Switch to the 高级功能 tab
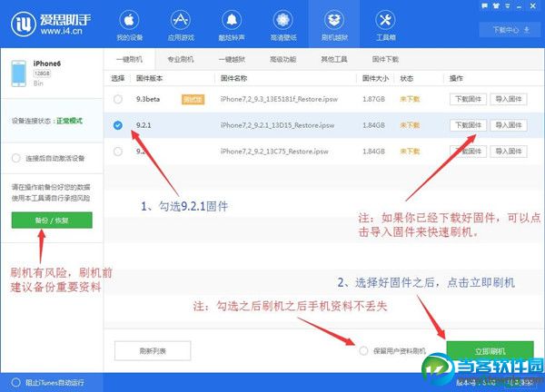The image size is (545, 392). pyautogui.click(x=282, y=59)
